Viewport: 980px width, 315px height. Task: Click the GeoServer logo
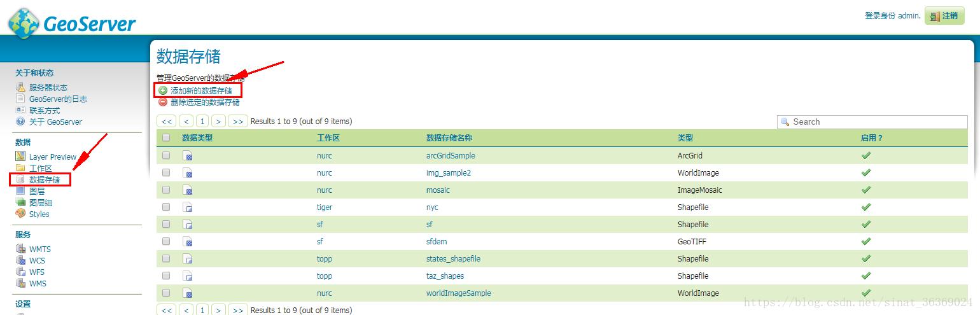click(x=72, y=23)
